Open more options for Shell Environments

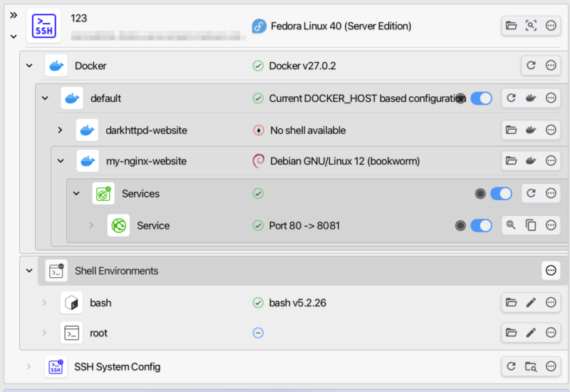(551, 270)
